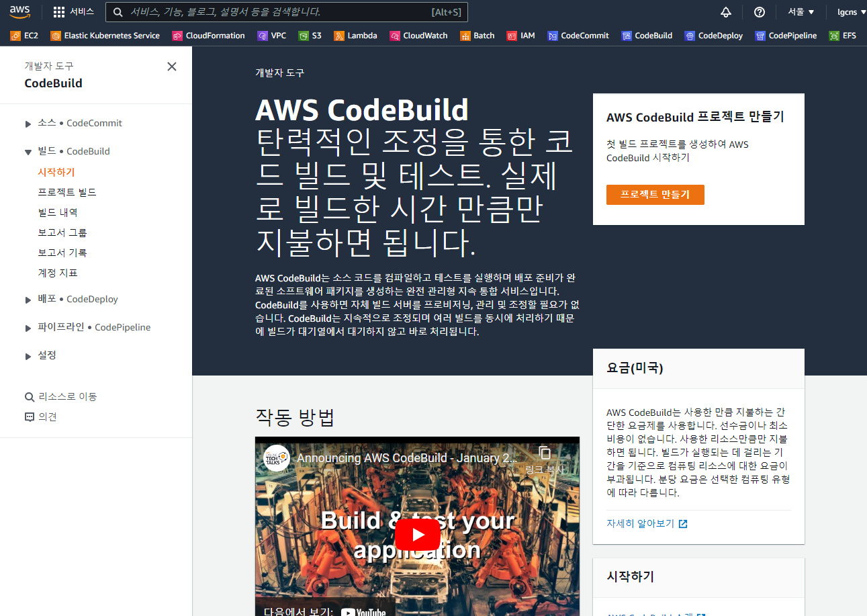Expand the 소스 • CodeCommit section
This screenshot has height=616, width=867.
coord(28,124)
